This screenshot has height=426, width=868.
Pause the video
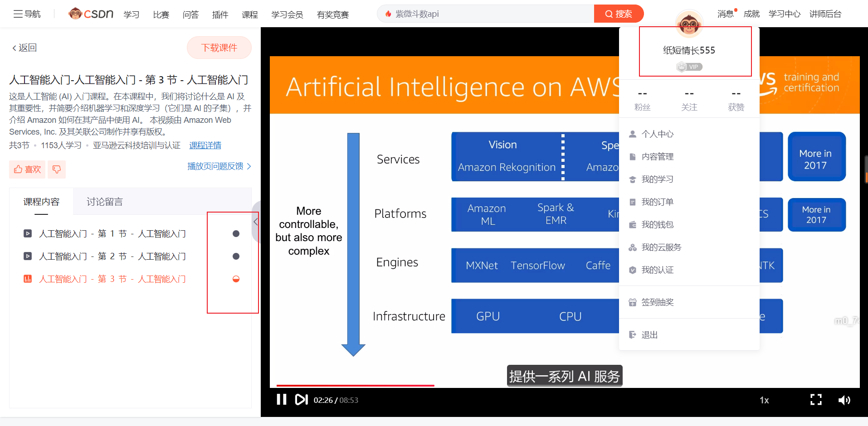[x=282, y=399]
